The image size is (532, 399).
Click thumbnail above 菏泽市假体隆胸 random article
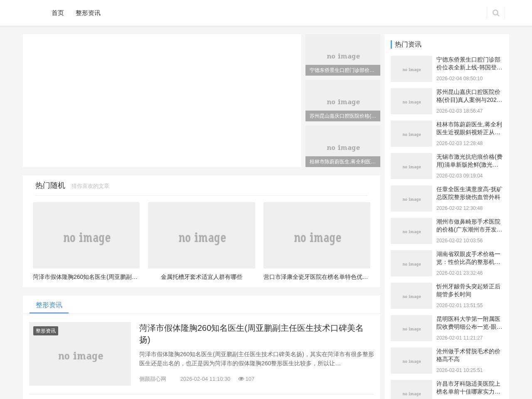pos(86,235)
